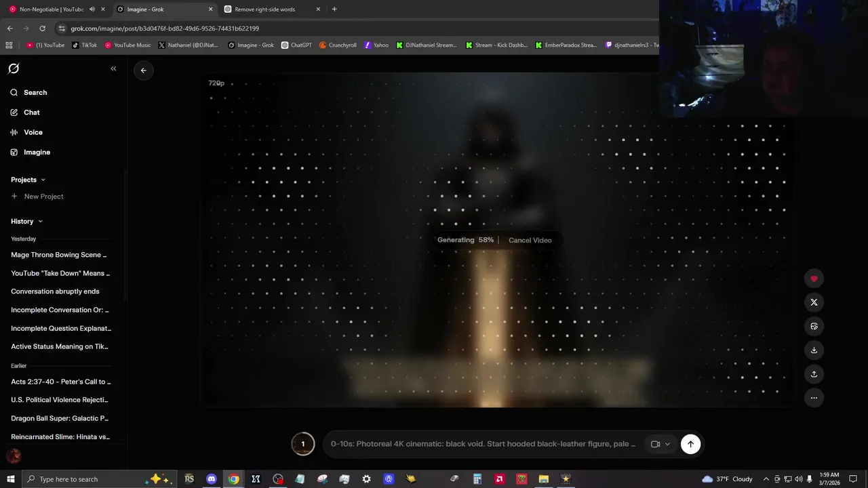This screenshot has height=488, width=868.
Task: Open more options ellipsis menu
Action: pyautogui.click(x=814, y=398)
